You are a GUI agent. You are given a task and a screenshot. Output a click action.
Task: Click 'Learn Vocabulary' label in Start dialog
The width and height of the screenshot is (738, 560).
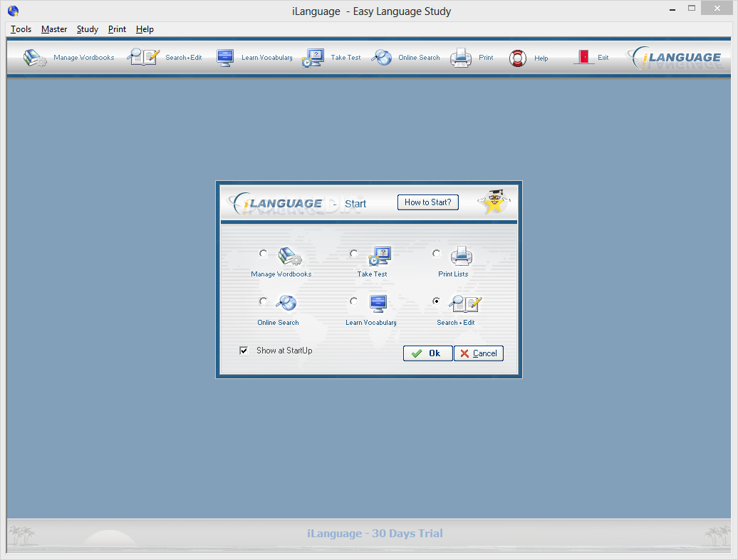(x=371, y=322)
